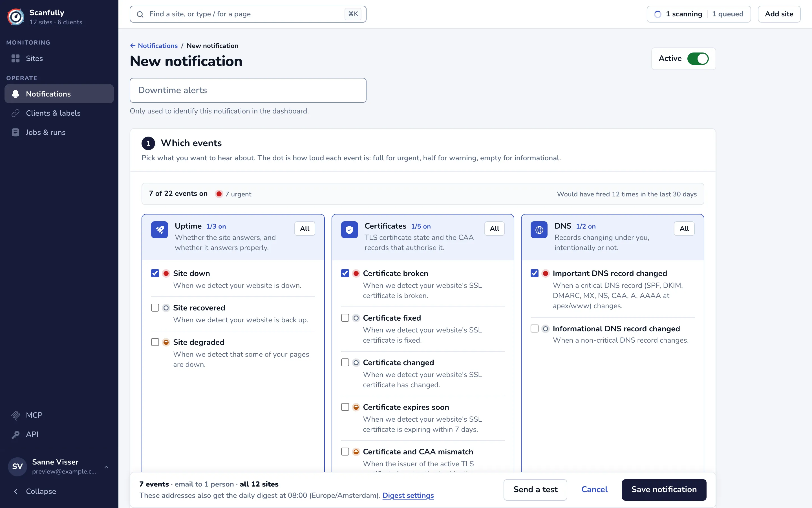812x508 pixels.
Task: Click Send a test button
Action: tap(535, 490)
